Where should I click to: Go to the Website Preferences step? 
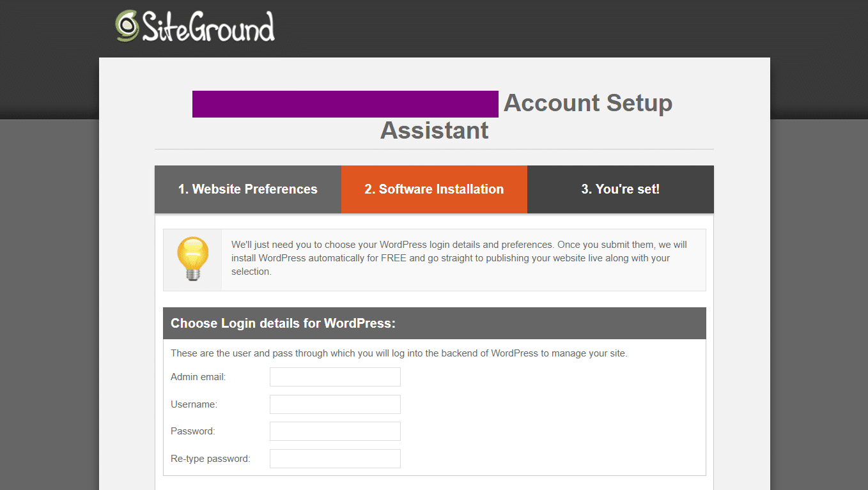(247, 189)
